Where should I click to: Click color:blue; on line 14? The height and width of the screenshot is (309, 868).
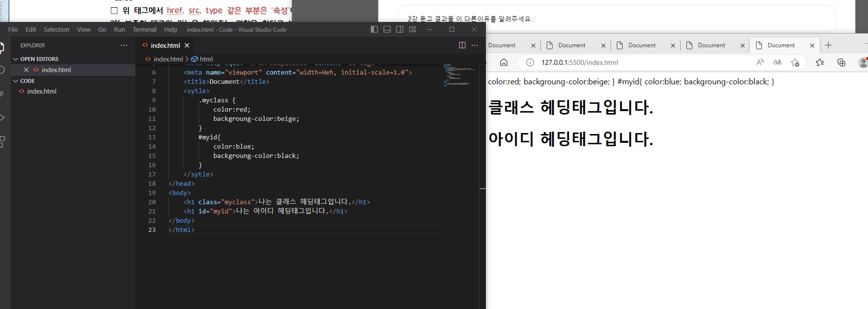[x=234, y=146]
